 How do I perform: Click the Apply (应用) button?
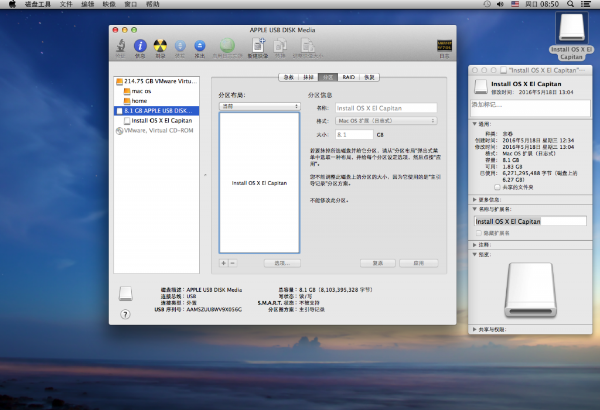point(419,263)
